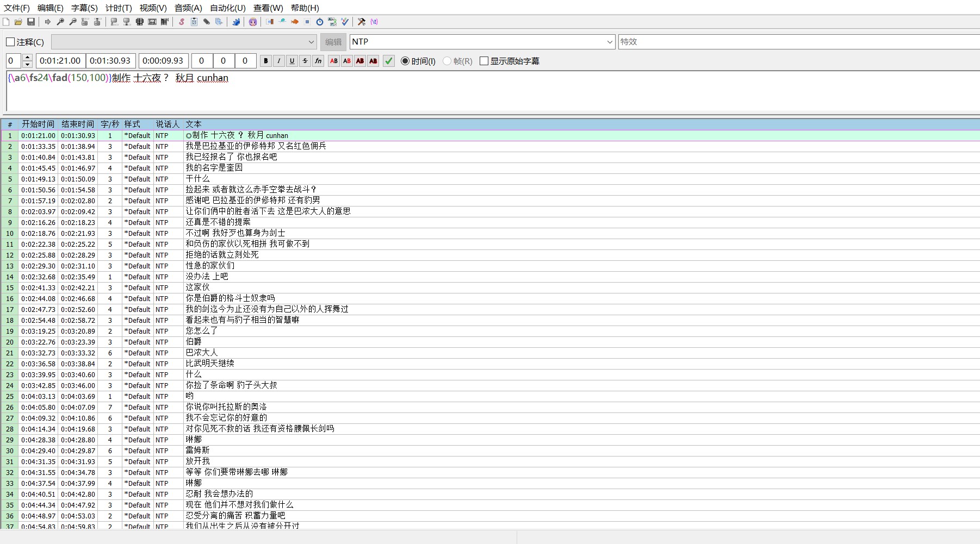Pick secondary color second AB swatch

[x=347, y=61]
